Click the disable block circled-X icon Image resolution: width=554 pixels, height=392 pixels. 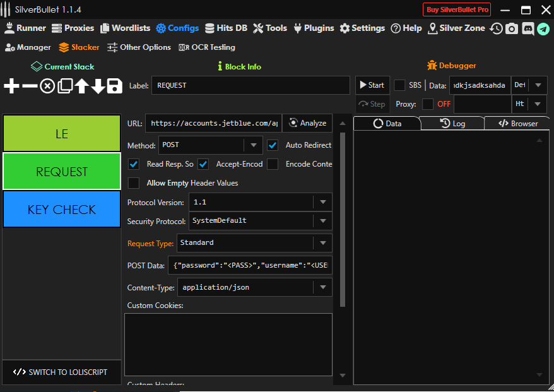pos(47,86)
